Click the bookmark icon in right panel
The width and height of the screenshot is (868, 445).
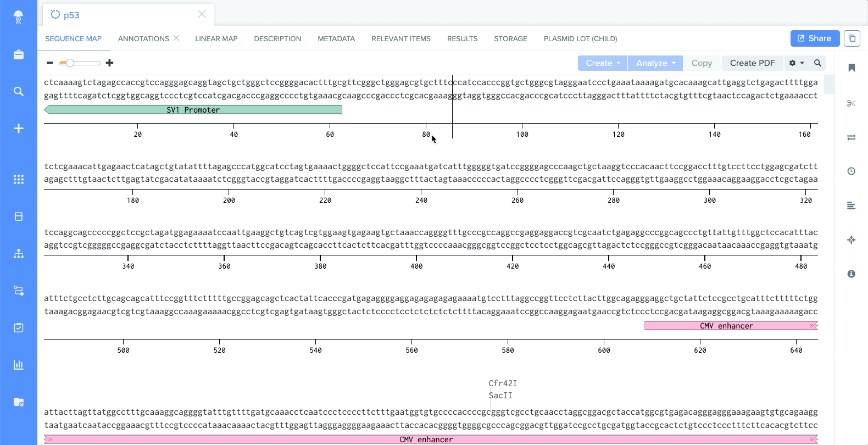click(852, 68)
